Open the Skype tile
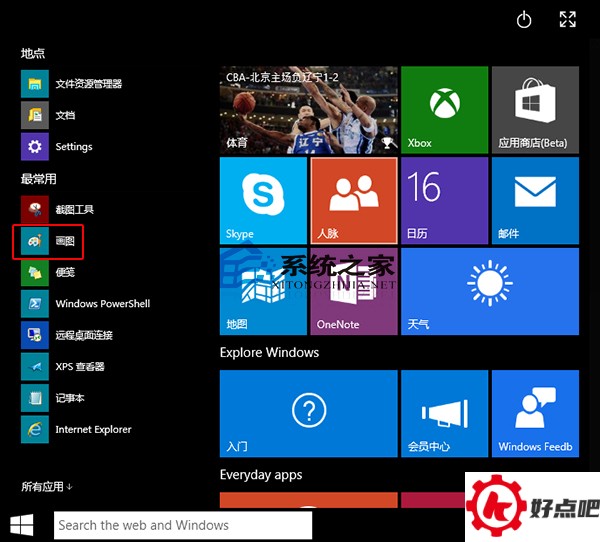Image resolution: width=600 pixels, height=542 pixels. point(263,201)
